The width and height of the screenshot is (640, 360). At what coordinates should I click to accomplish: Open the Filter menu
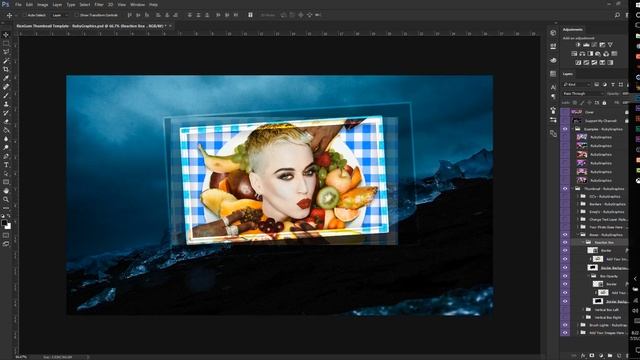[99, 4]
